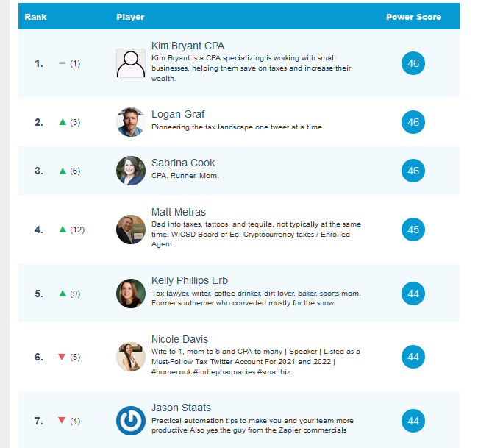Open the Kelly Phillips Erb name link

190,280
